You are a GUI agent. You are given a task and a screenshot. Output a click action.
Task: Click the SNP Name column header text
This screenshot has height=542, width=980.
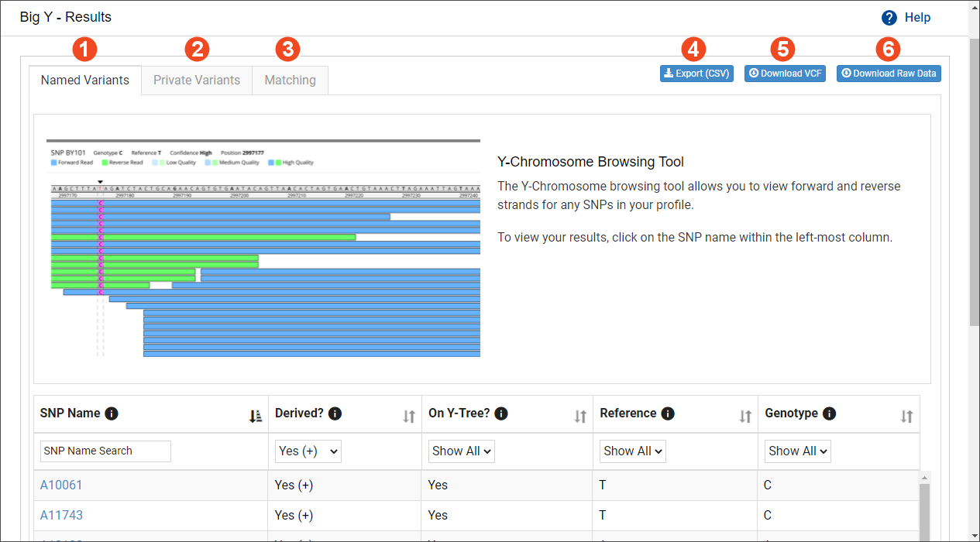point(70,413)
